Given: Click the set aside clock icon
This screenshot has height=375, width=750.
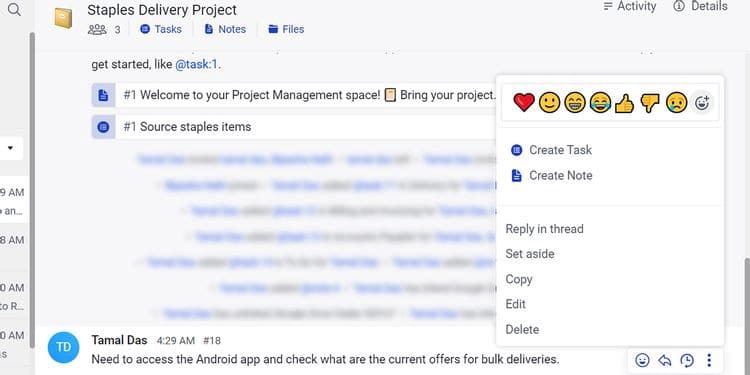Looking at the screenshot, I should click(687, 360).
